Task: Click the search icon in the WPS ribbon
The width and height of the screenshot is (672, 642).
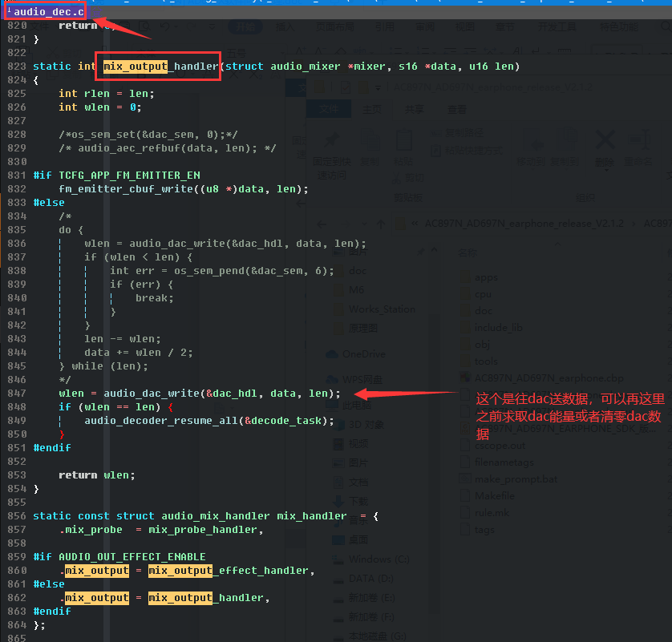Action: pyautogui.click(x=666, y=27)
